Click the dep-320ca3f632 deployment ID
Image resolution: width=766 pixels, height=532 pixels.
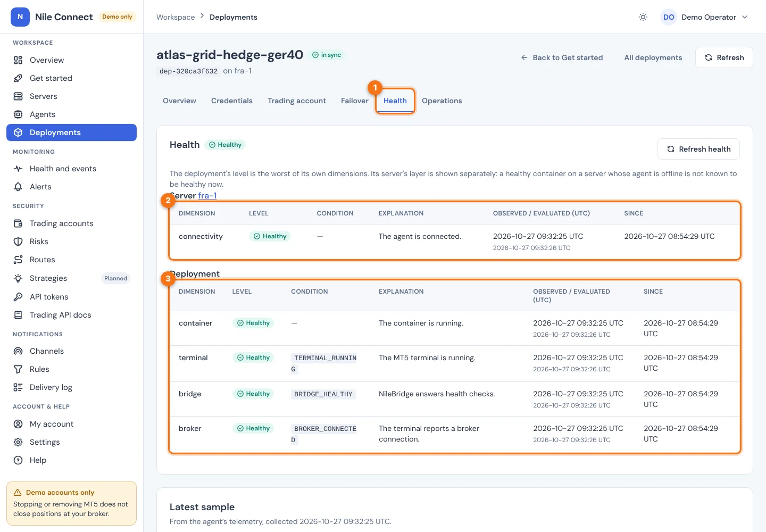tap(189, 71)
